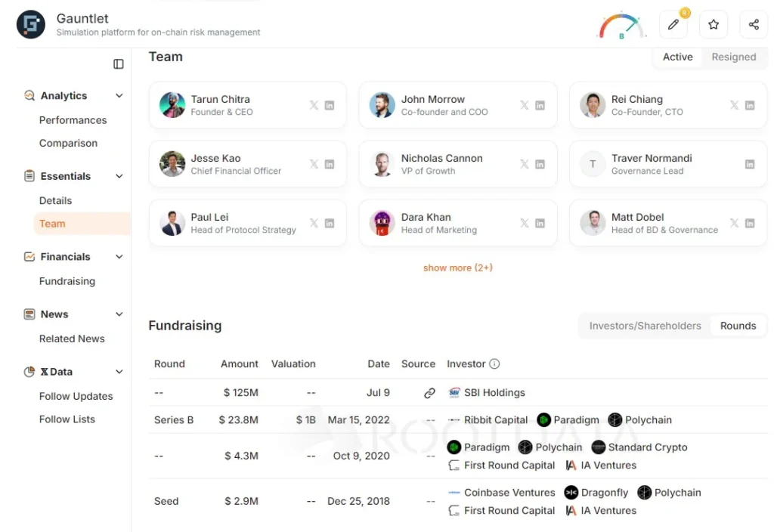
Task: Open source link for SBI Holdings round
Action: pyautogui.click(x=429, y=393)
